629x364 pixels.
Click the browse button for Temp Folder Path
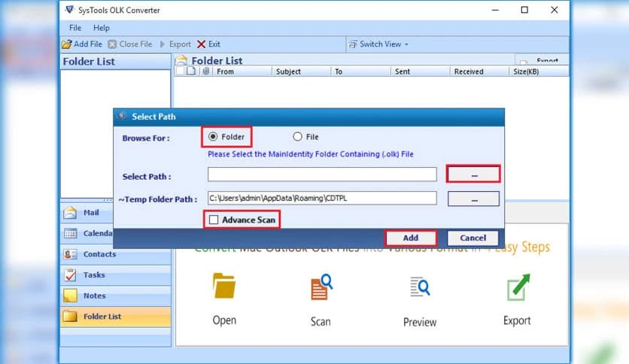click(x=473, y=199)
